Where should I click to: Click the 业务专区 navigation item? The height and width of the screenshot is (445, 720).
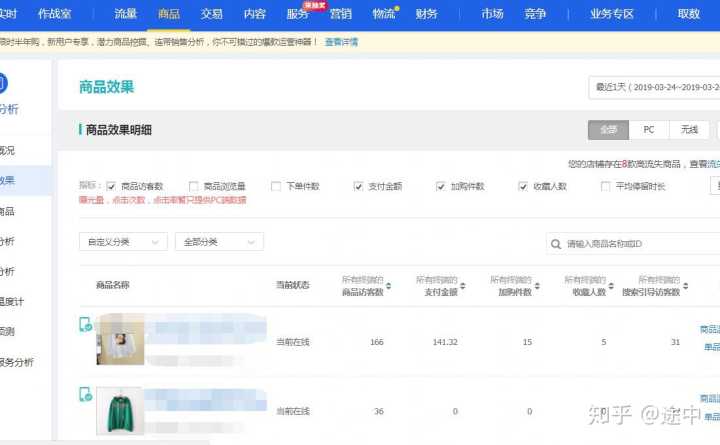[x=612, y=14]
